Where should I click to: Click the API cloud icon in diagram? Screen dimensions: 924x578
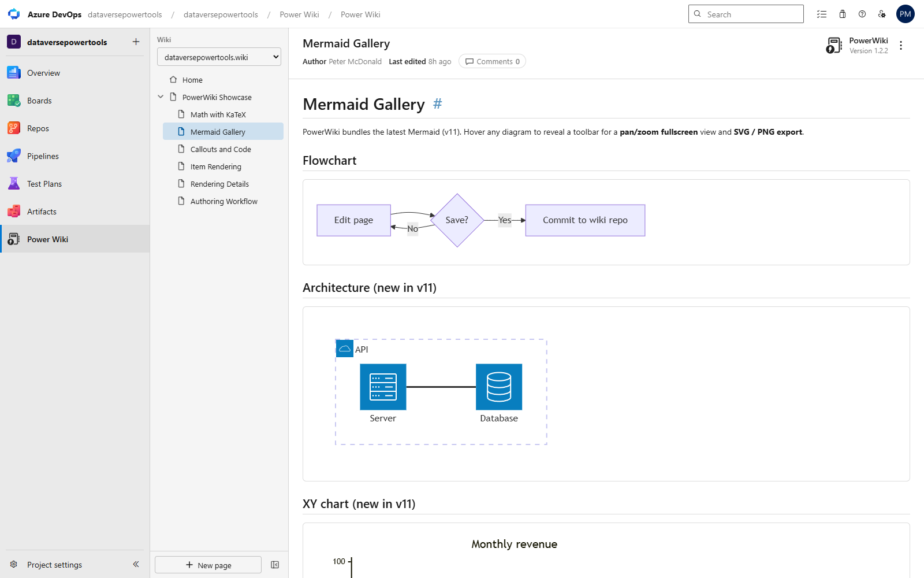345,349
